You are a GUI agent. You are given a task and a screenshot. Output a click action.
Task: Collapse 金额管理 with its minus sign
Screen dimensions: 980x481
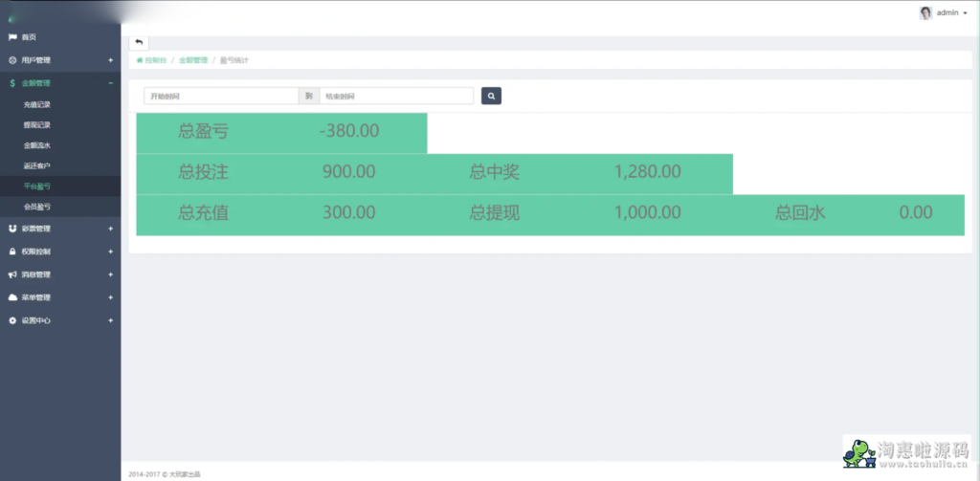[111, 83]
